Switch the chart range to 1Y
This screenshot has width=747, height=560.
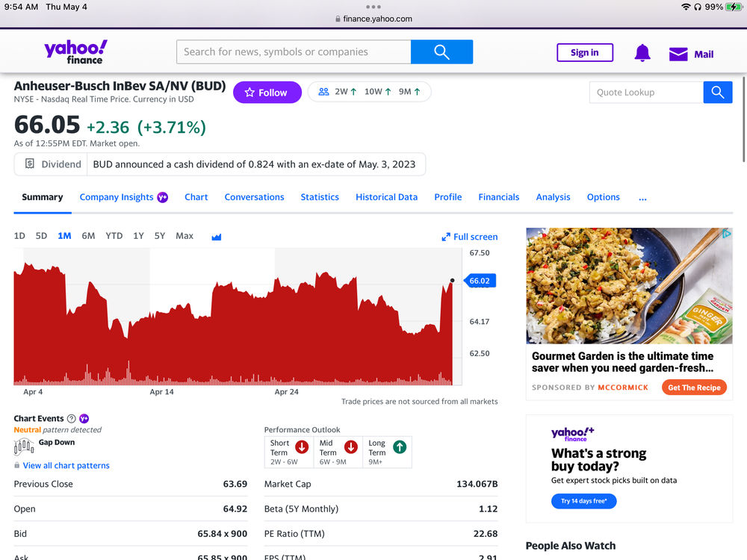click(x=138, y=236)
